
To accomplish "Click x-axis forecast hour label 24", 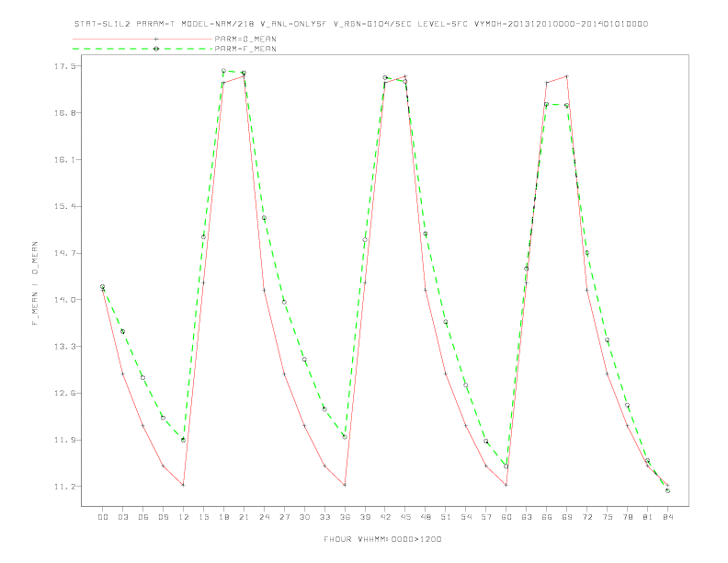I will pyautogui.click(x=264, y=517).
